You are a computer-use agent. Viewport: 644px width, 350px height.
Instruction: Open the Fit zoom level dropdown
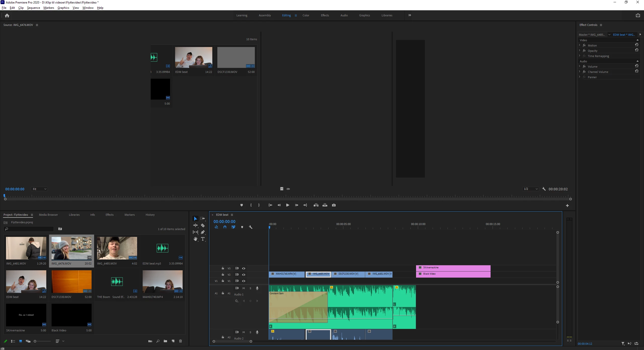coord(39,189)
